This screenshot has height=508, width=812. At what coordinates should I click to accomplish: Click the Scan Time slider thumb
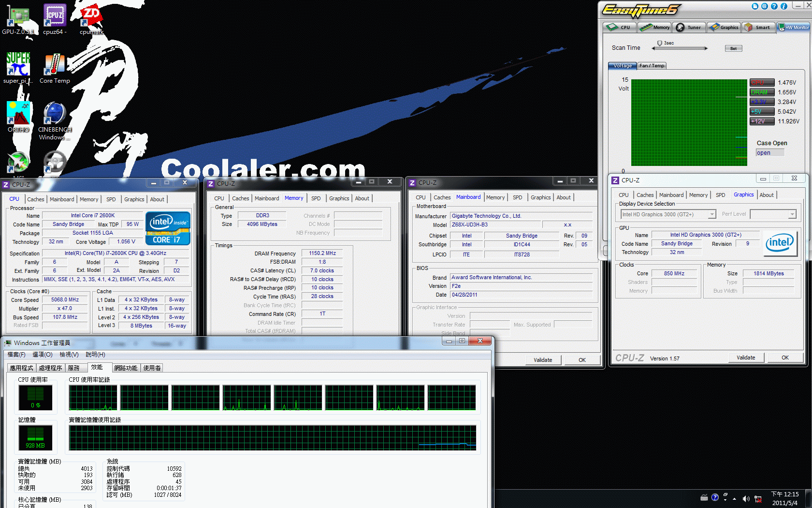tap(660, 44)
